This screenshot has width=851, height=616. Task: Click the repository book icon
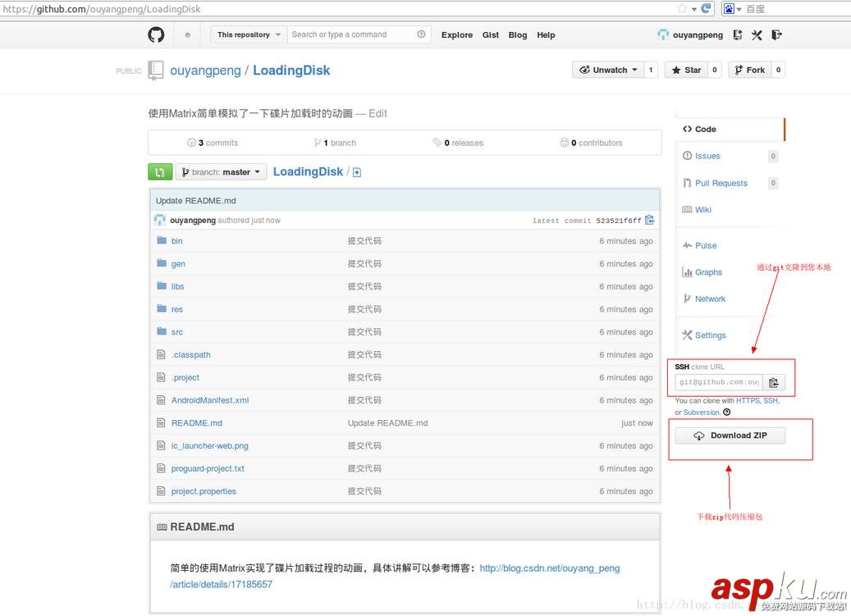tap(156, 71)
